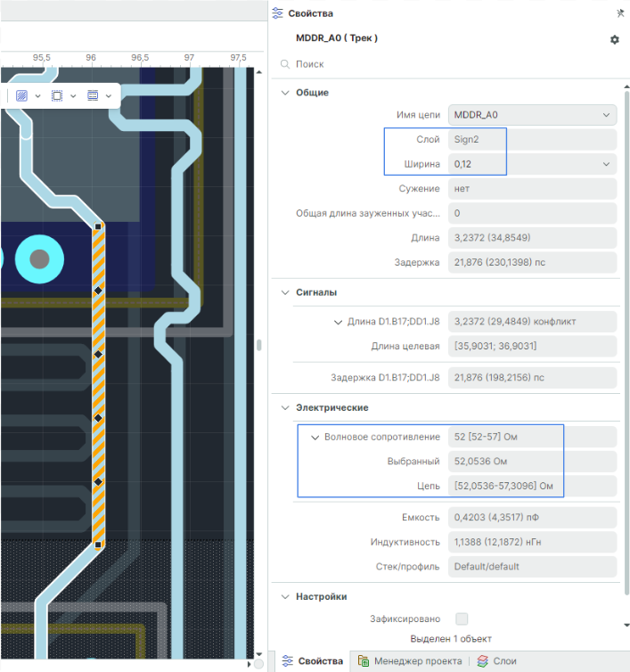Click the canvas horizontal scroll-right arrow
Viewport: 630px width, 672px height.
point(249,664)
